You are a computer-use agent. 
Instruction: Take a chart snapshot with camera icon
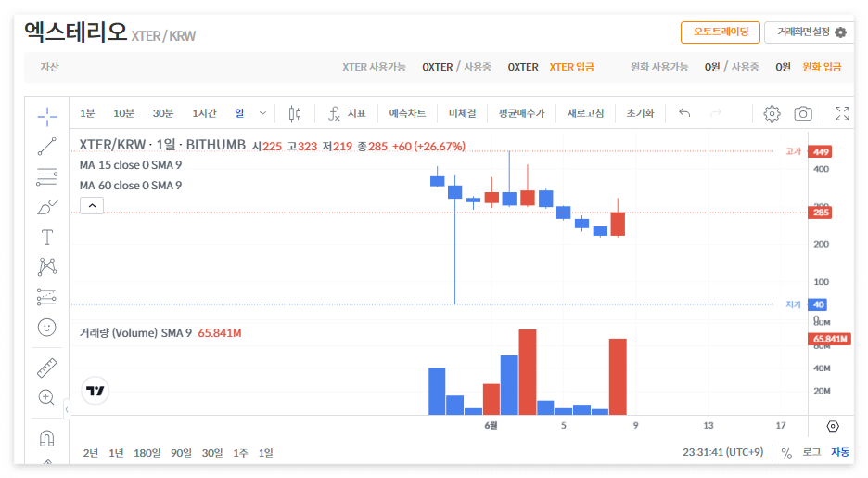point(803,113)
